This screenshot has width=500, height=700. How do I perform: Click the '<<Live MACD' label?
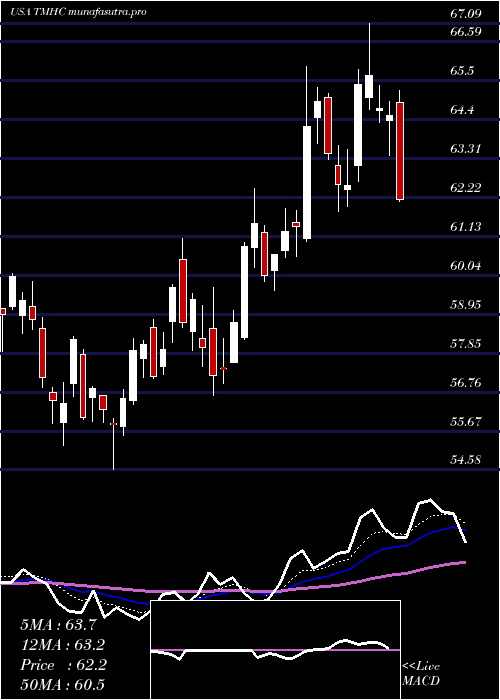[x=421, y=674]
